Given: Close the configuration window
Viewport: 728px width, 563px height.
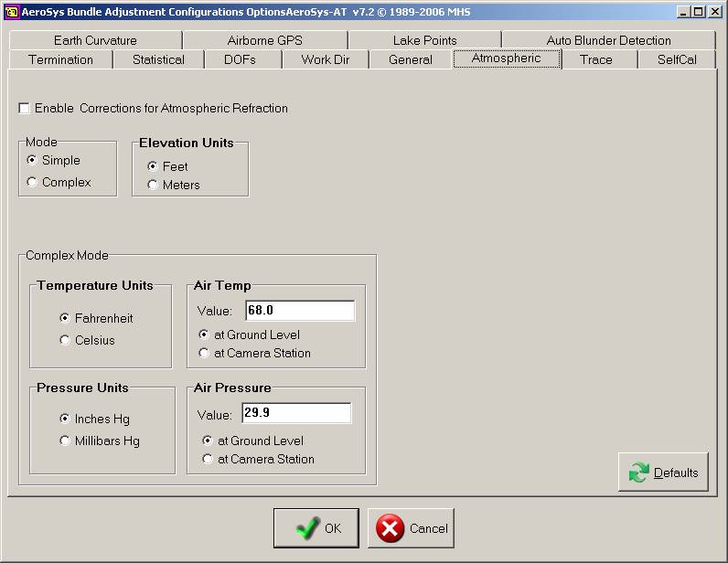Looking at the screenshot, I should coord(715,12).
